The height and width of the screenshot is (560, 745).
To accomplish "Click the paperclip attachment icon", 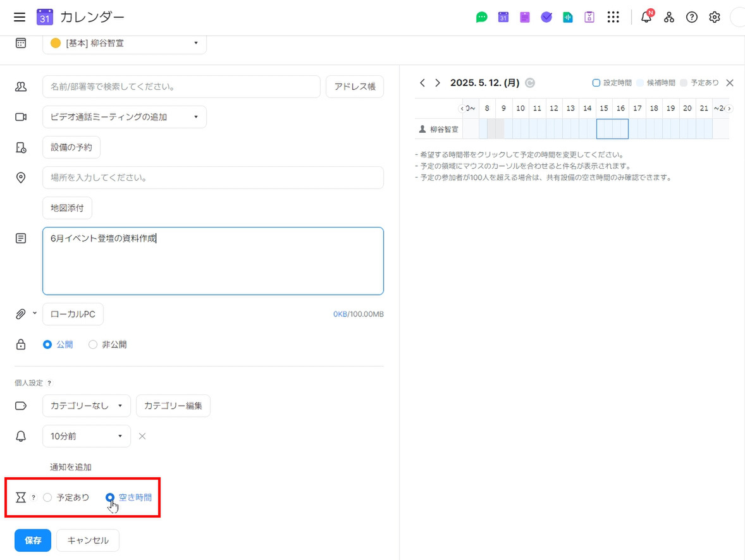I will pyautogui.click(x=20, y=314).
